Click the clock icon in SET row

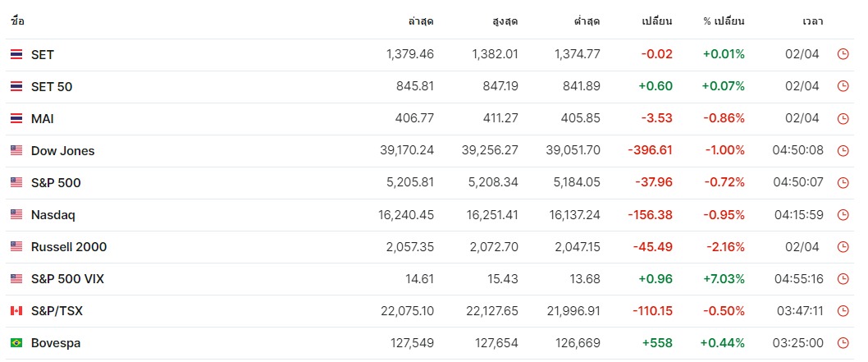pos(843,54)
